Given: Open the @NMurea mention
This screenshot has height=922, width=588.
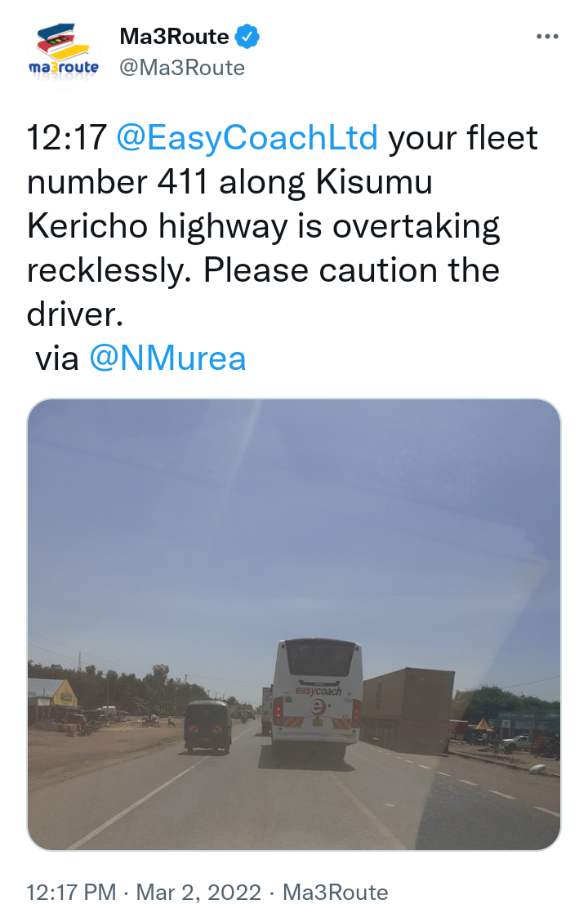Looking at the screenshot, I should tap(167, 359).
